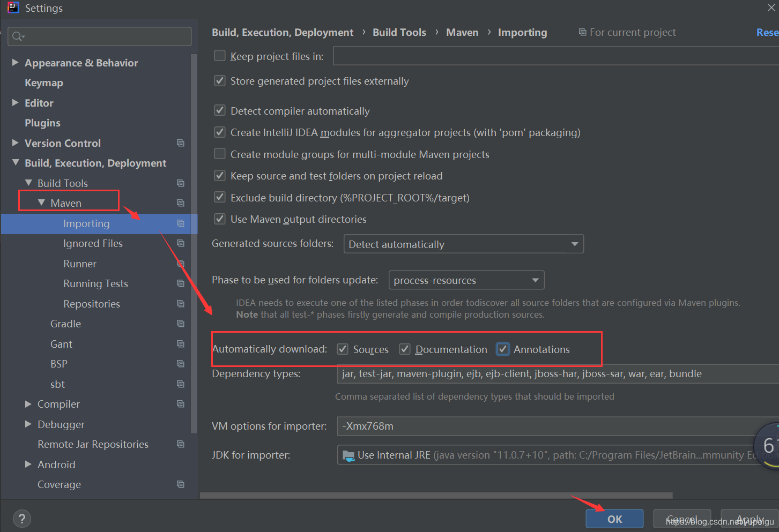Open Remote Jar Repositories page

pyautogui.click(x=93, y=444)
